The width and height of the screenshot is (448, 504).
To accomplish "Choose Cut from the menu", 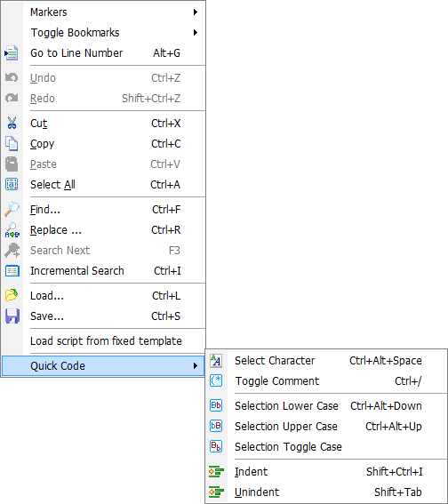I will (x=103, y=123).
